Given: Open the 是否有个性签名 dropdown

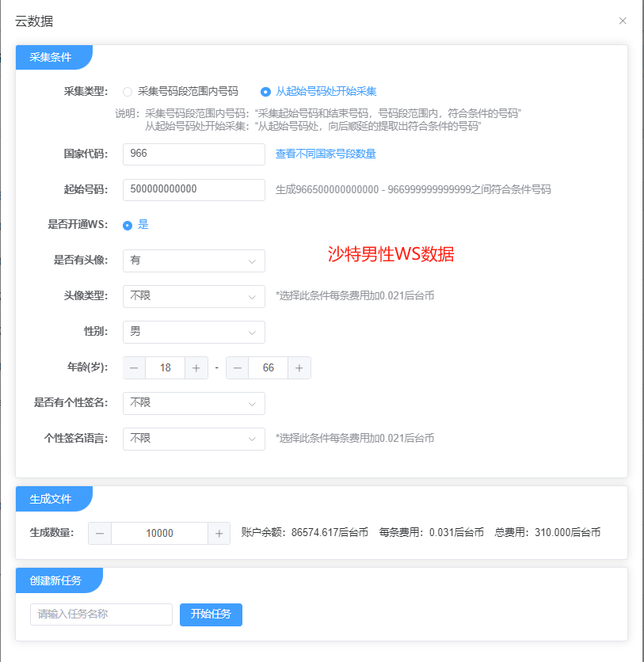Looking at the screenshot, I should click(x=194, y=403).
